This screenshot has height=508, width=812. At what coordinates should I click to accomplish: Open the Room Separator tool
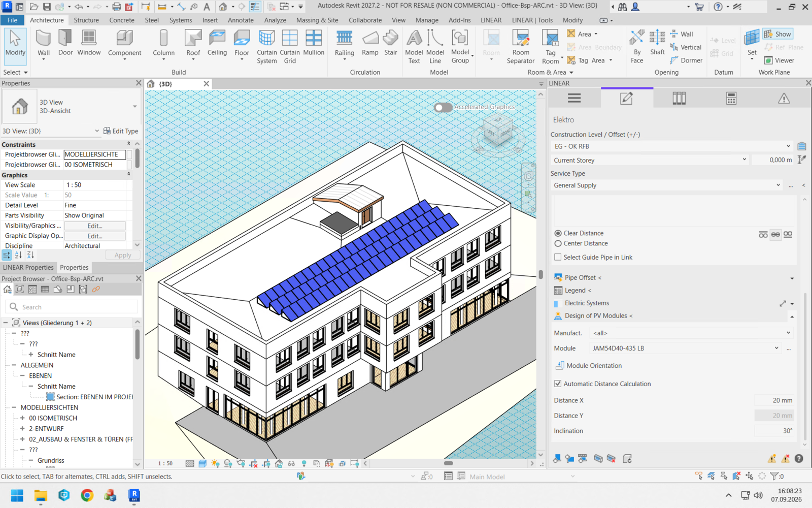click(x=521, y=46)
